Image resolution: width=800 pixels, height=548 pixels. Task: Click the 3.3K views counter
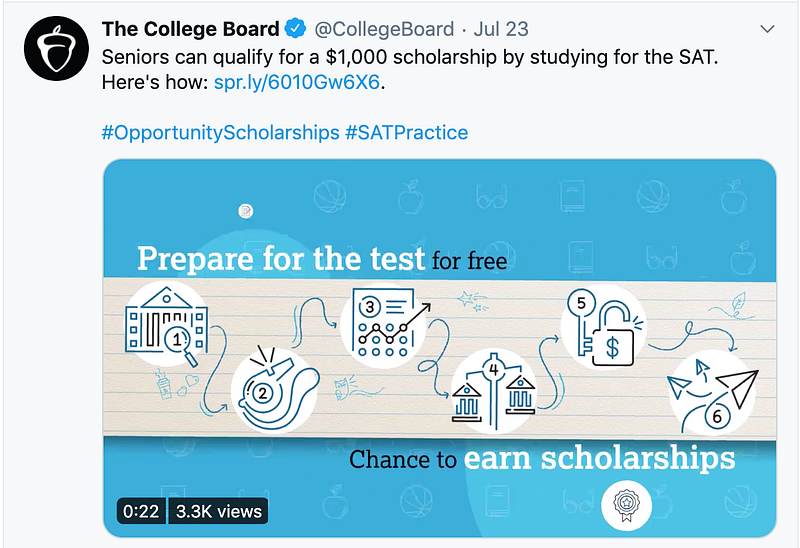[x=218, y=511]
